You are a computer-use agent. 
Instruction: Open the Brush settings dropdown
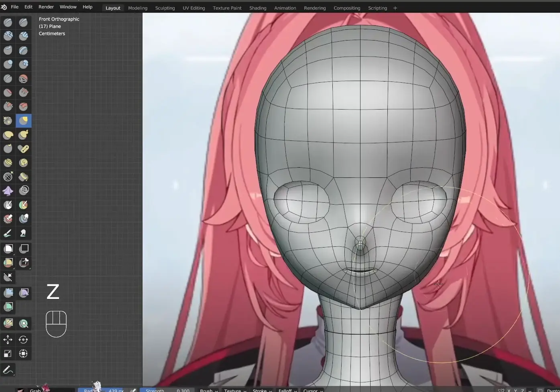(x=209, y=390)
